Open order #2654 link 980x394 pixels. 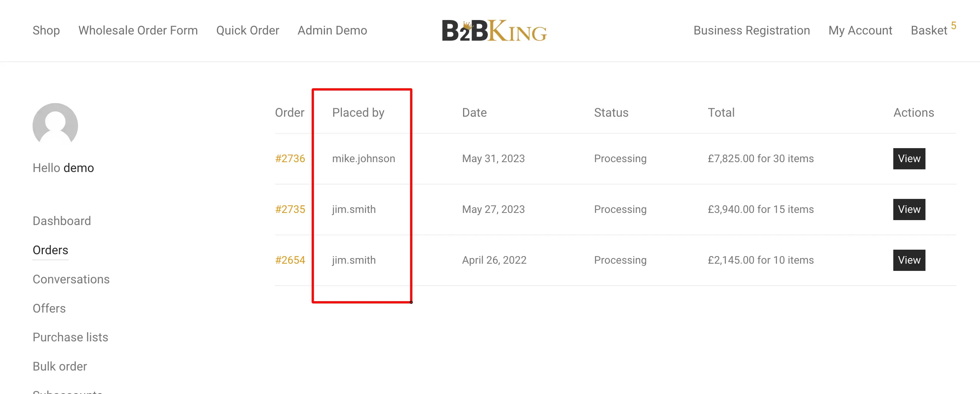290,260
